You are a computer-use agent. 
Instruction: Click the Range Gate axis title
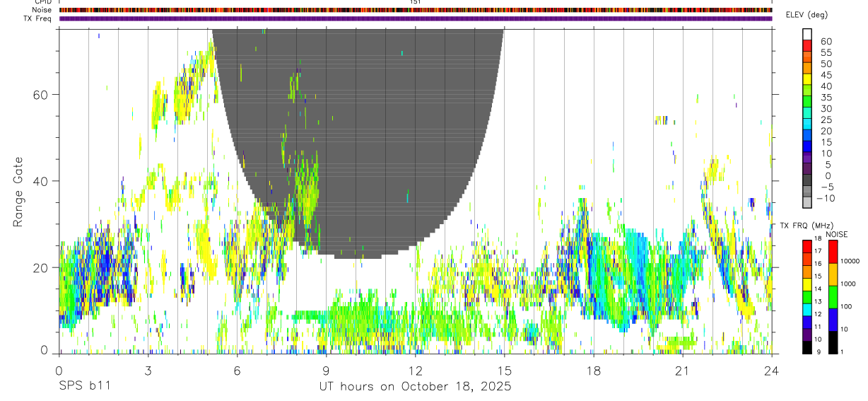(x=18, y=192)
